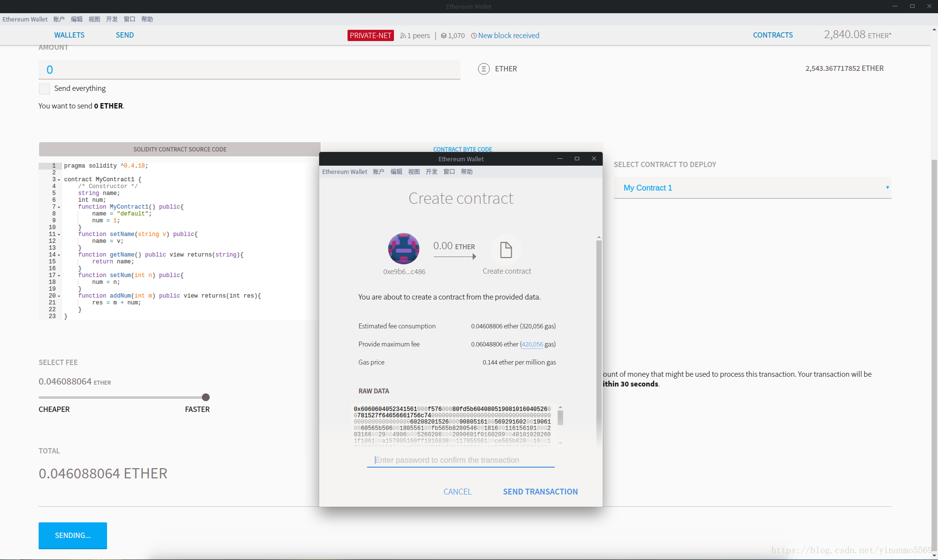
Task: Collapse code fold arrow at line 7
Action: pyautogui.click(x=59, y=207)
